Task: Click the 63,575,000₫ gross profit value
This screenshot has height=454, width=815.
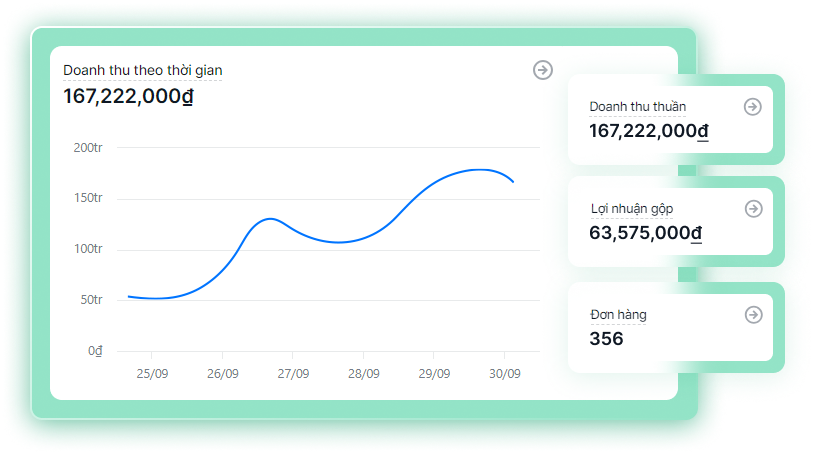Action: (x=645, y=234)
